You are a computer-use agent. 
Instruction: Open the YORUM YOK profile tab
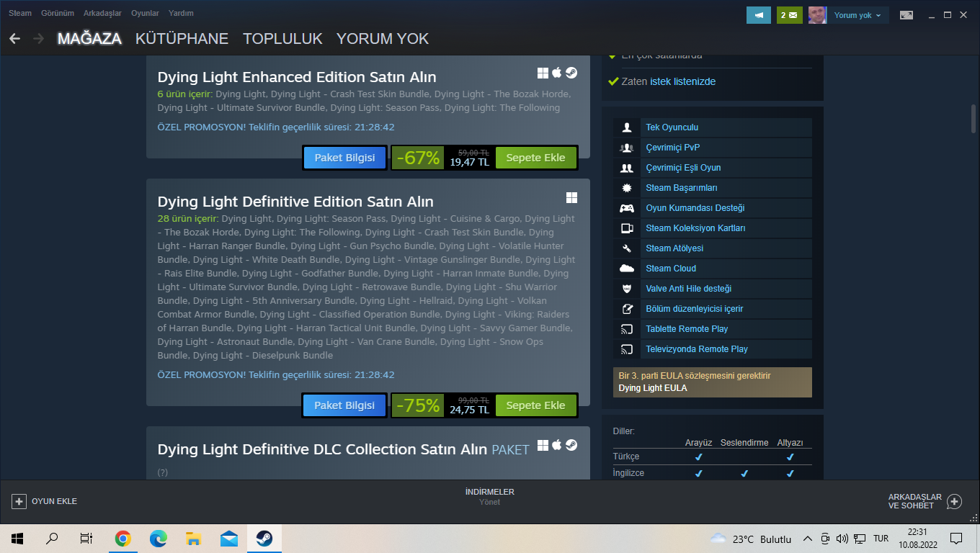(383, 39)
